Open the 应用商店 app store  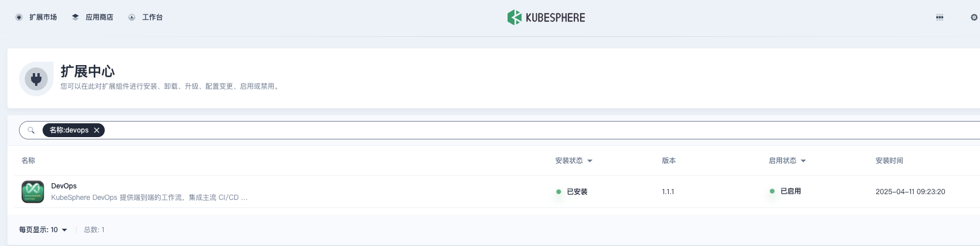(x=92, y=17)
